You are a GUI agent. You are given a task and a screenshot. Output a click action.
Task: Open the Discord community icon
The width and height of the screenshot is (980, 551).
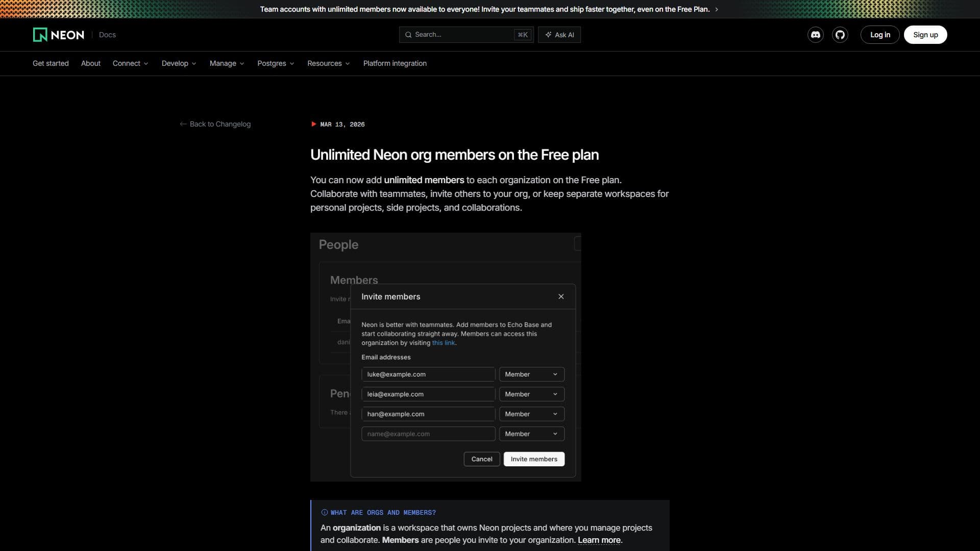(816, 35)
